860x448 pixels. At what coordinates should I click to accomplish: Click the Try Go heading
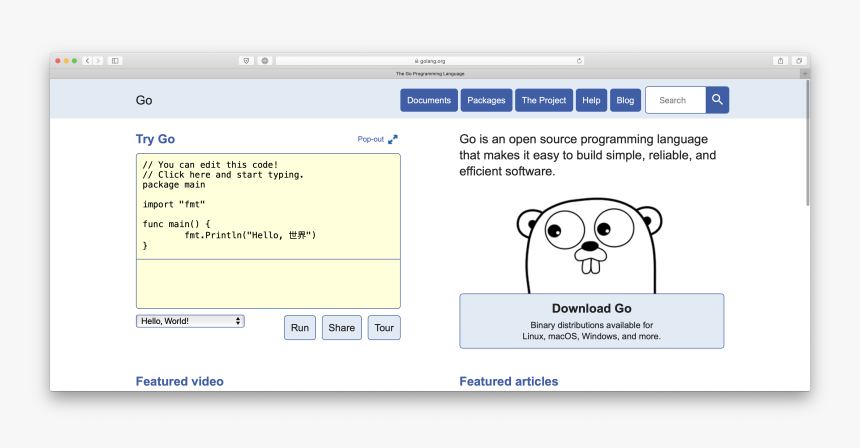[155, 139]
